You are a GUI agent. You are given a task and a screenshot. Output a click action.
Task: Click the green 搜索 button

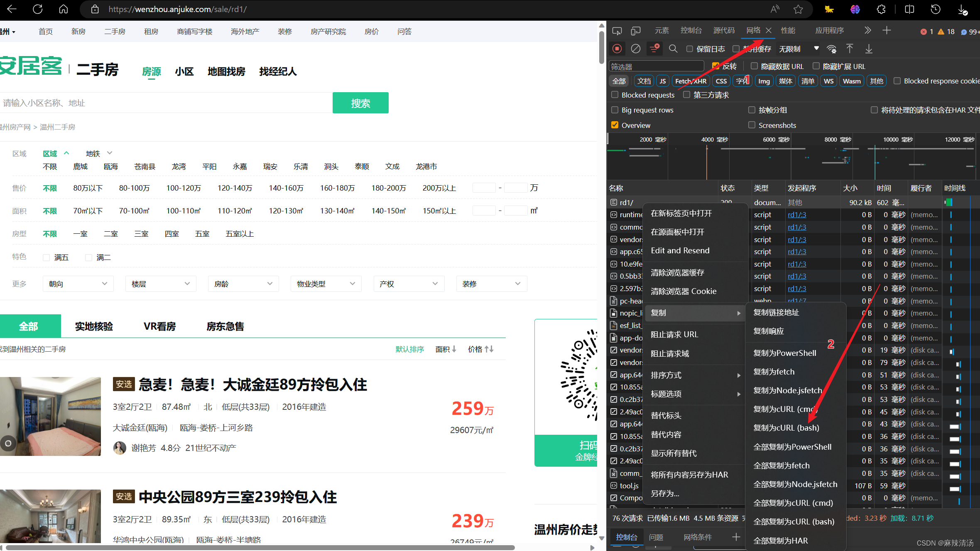[360, 103]
